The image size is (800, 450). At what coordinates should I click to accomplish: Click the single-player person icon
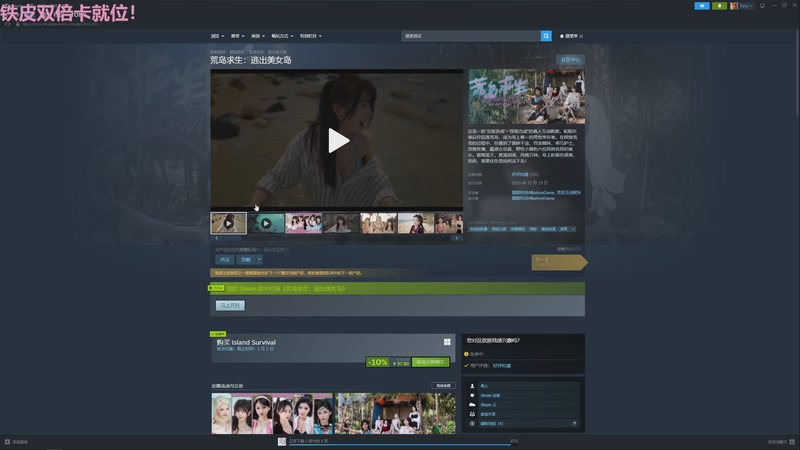tap(472, 386)
